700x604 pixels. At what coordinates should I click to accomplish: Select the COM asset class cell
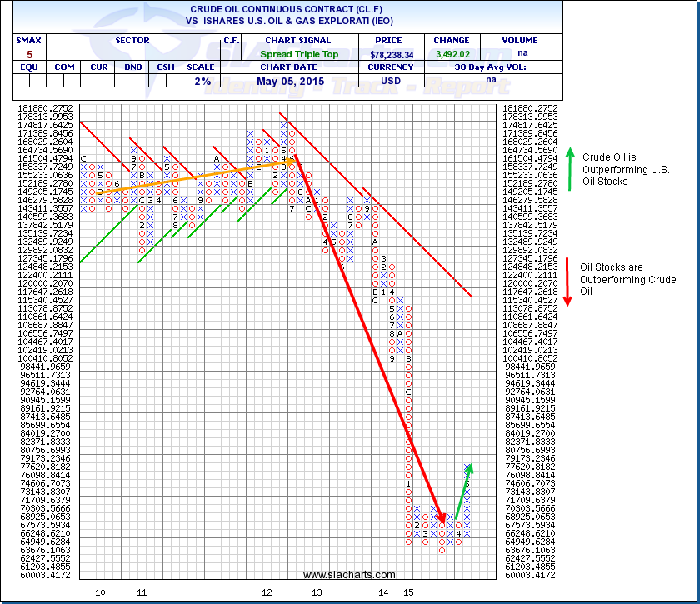tap(62, 67)
